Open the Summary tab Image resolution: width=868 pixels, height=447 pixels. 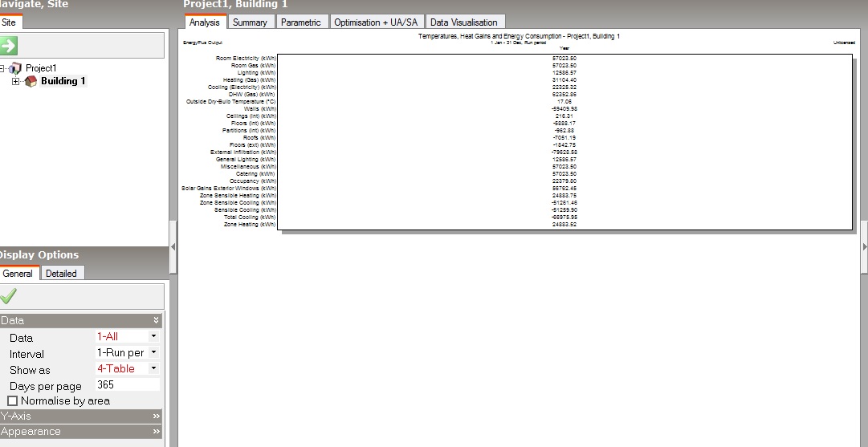pos(250,22)
